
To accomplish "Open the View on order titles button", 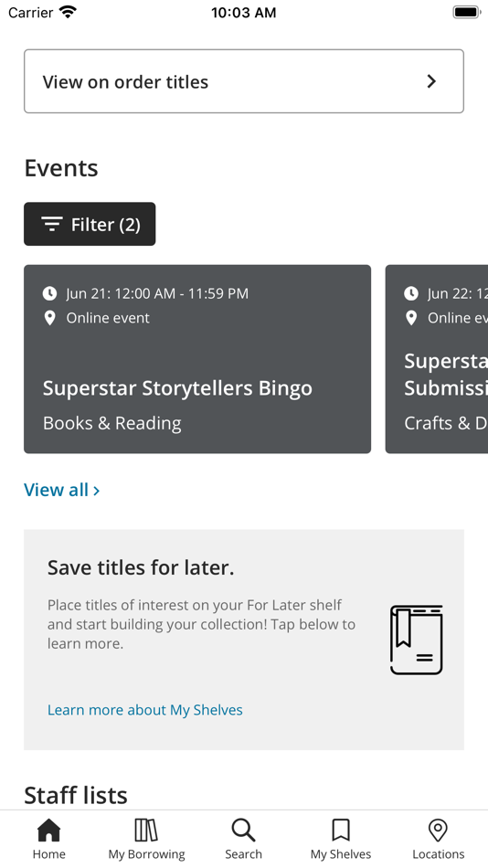I will click(x=244, y=81).
